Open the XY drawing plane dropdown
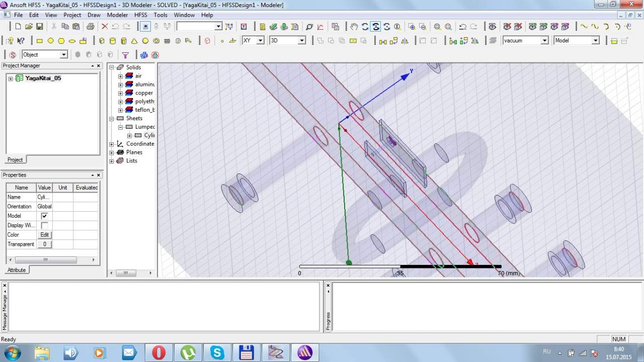This screenshot has width=644, height=362. (260, 41)
